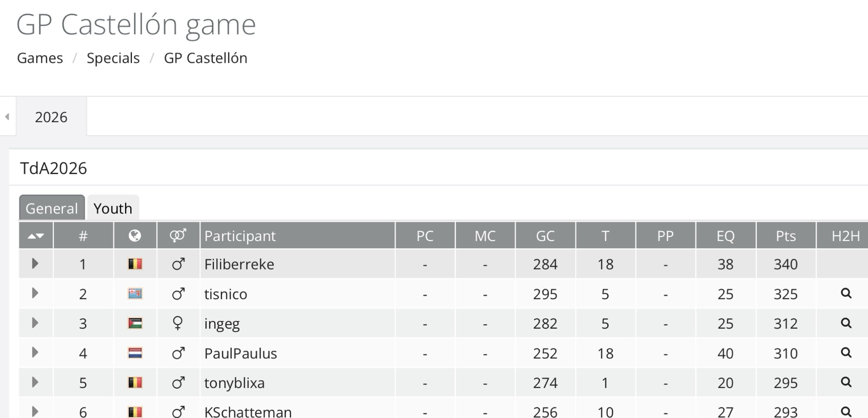Click the Dutch flag beside PaulPaulus

point(135,353)
